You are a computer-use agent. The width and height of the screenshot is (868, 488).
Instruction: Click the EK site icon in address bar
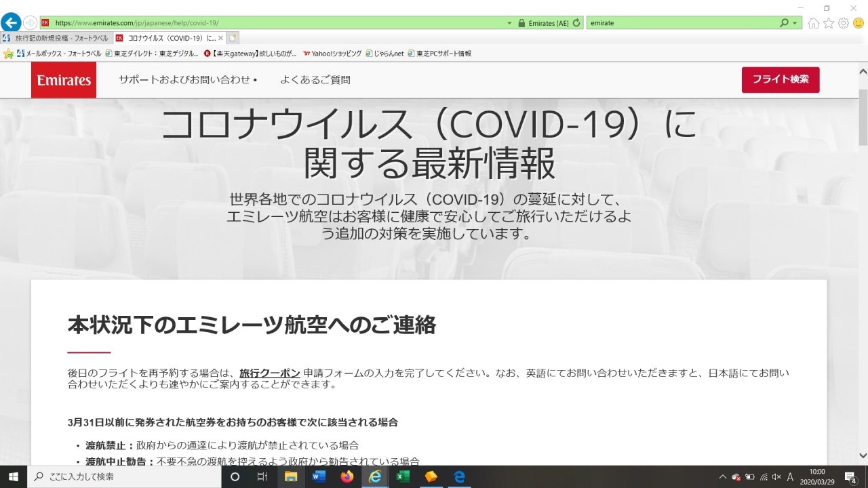click(46, 23)
